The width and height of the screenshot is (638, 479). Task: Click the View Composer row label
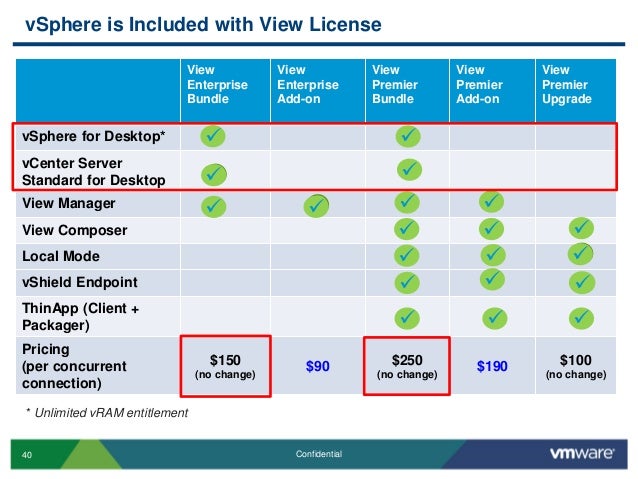pos(75,230)
